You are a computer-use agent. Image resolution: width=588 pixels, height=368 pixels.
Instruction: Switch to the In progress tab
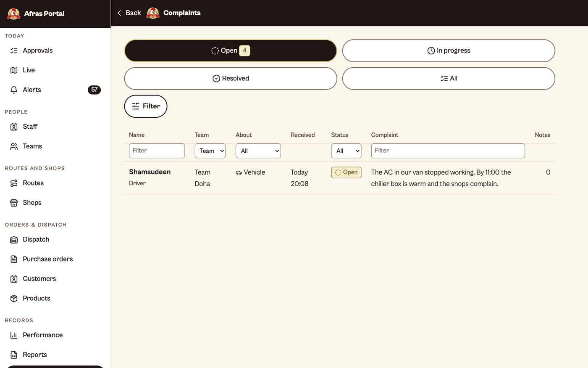click(x=449, y=50)
